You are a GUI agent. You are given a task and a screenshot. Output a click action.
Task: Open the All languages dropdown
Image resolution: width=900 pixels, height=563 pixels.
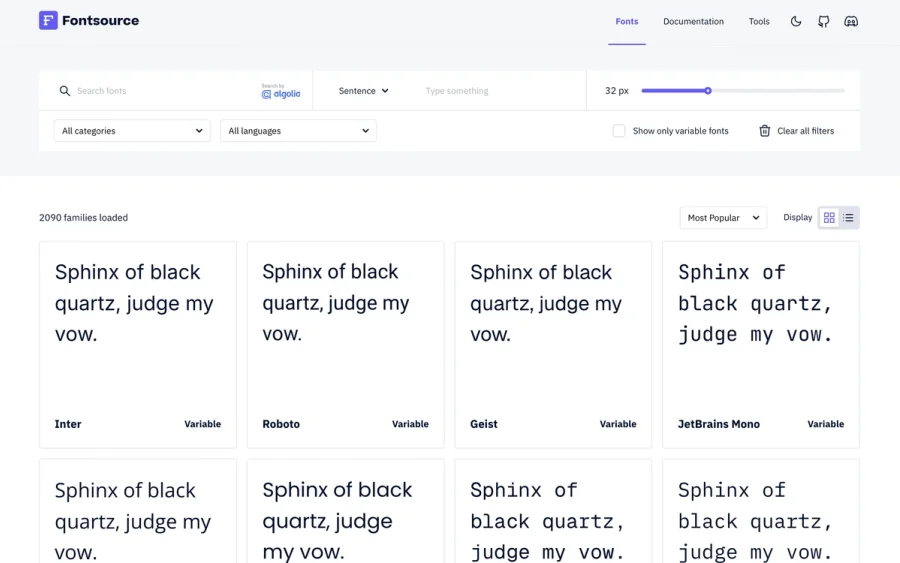point(298,131)
